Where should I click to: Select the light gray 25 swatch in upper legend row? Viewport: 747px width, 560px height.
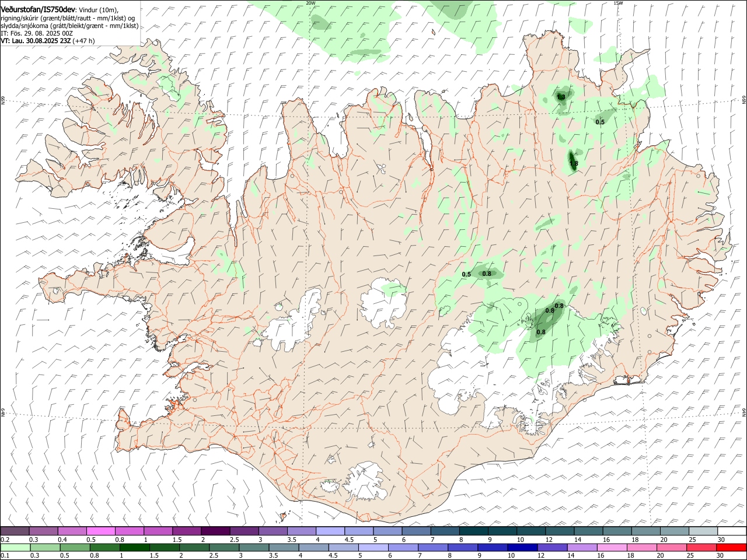[x=703, y=531]
